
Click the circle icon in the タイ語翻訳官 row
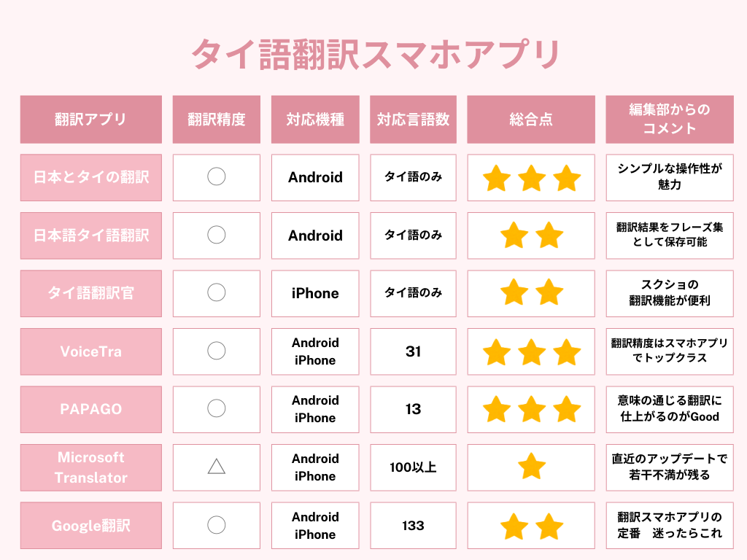[217, 292]
